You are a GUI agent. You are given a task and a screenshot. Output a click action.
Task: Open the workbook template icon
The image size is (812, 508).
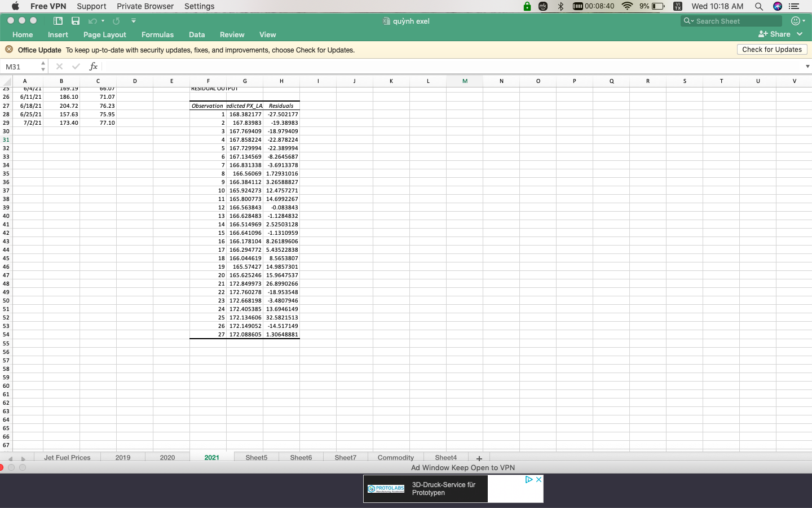pos(58,21)
